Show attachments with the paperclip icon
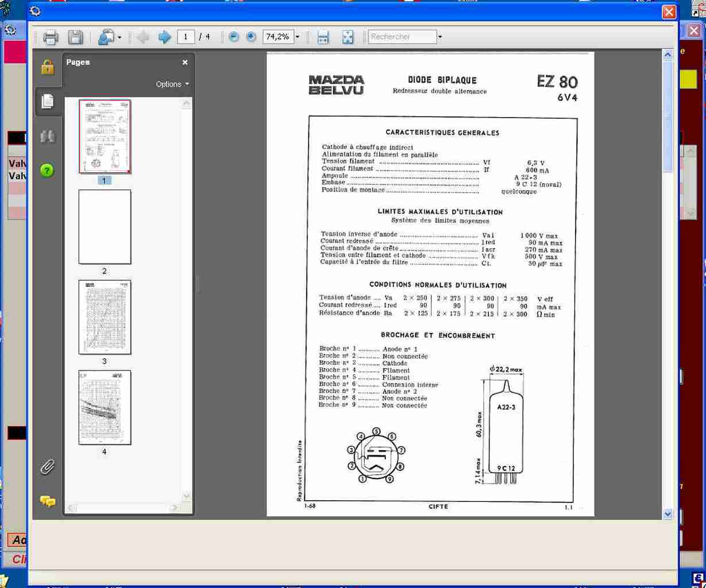The width and height of the screenshot is (706, 588). [48, 467]
